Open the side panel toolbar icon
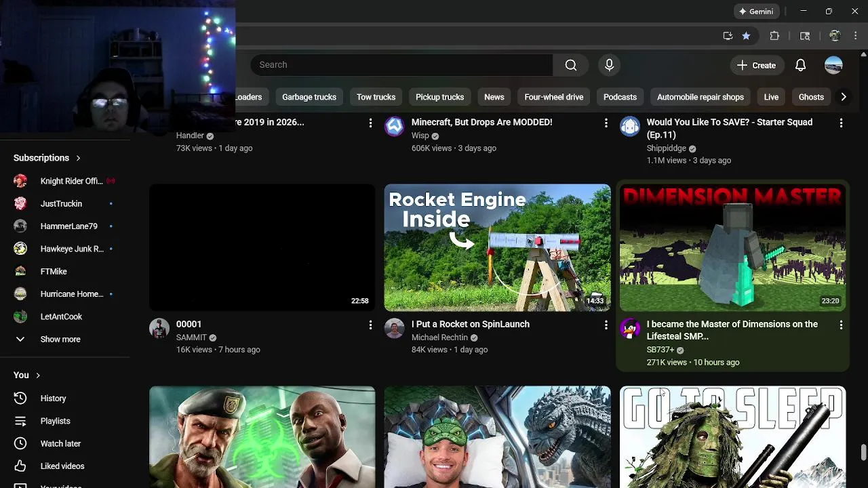868x488 pixels. click(805, 36)
